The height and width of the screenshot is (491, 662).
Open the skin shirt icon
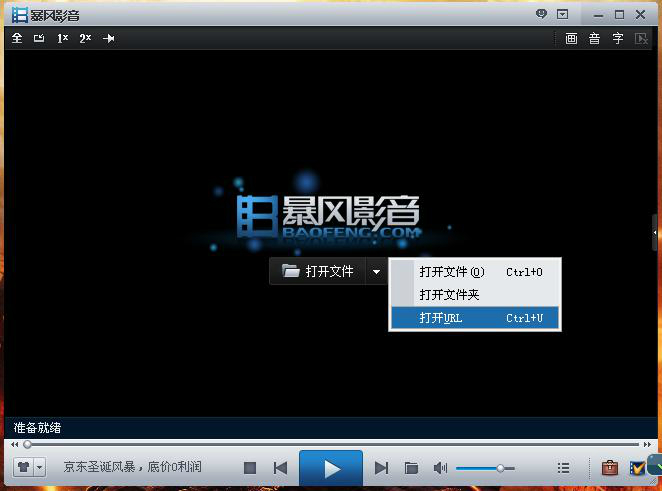(24, 467)
